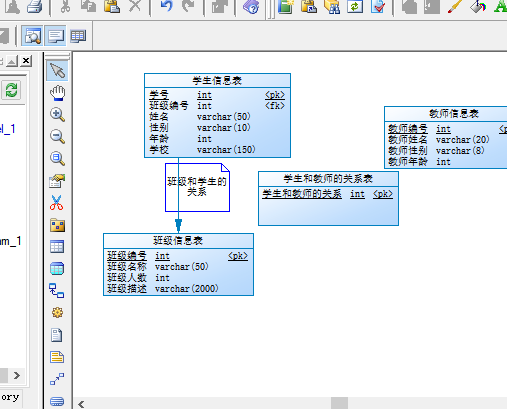Select the View tool in the palette
507x409 pixels.
[57, 269]
